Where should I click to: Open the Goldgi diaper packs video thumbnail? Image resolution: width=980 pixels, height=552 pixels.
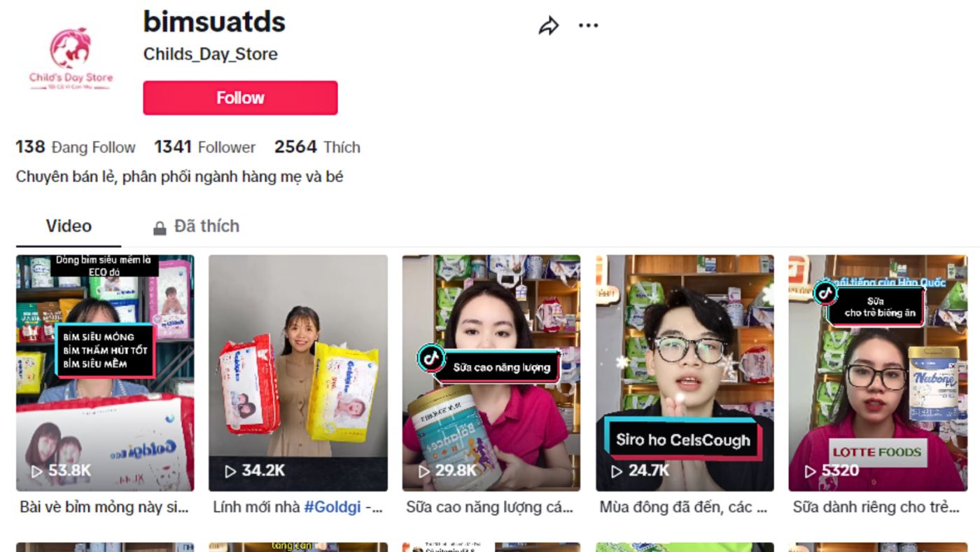tap(298, 373)
